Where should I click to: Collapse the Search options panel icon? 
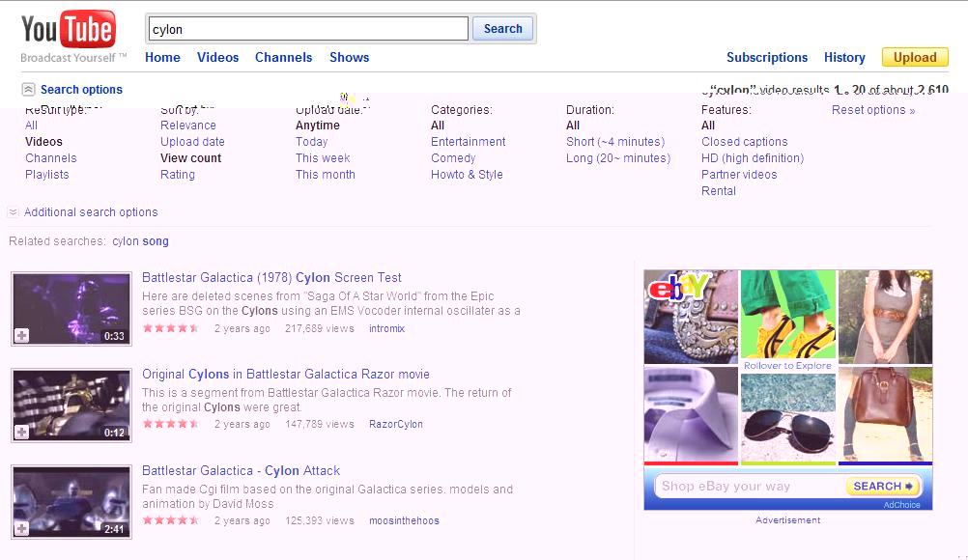click(x=28, y=90)
